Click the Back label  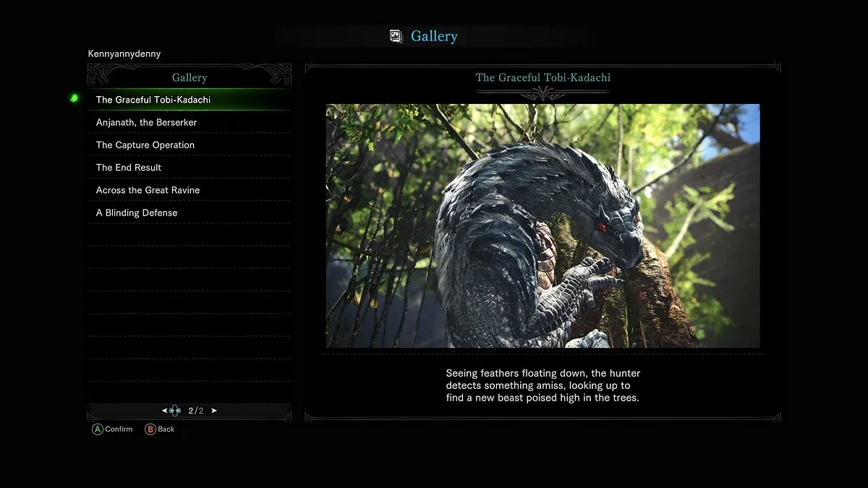pyautogui.click(x=166, y=429)
